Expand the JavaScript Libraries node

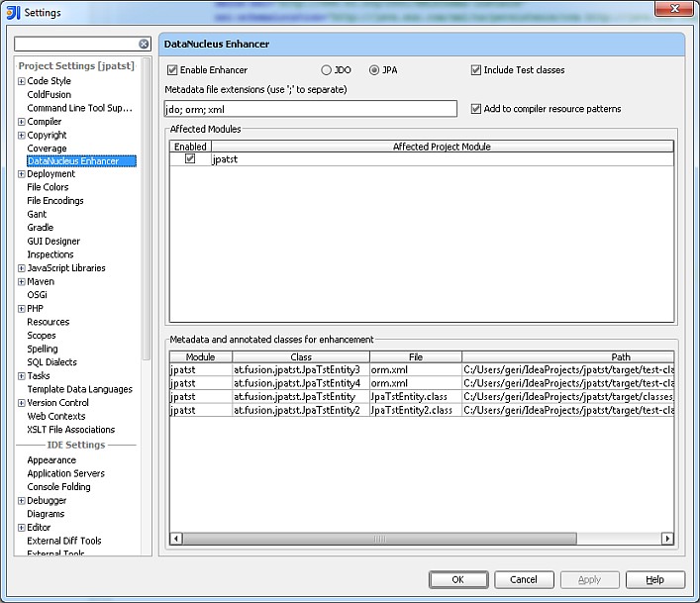click(x=21, y=268)
